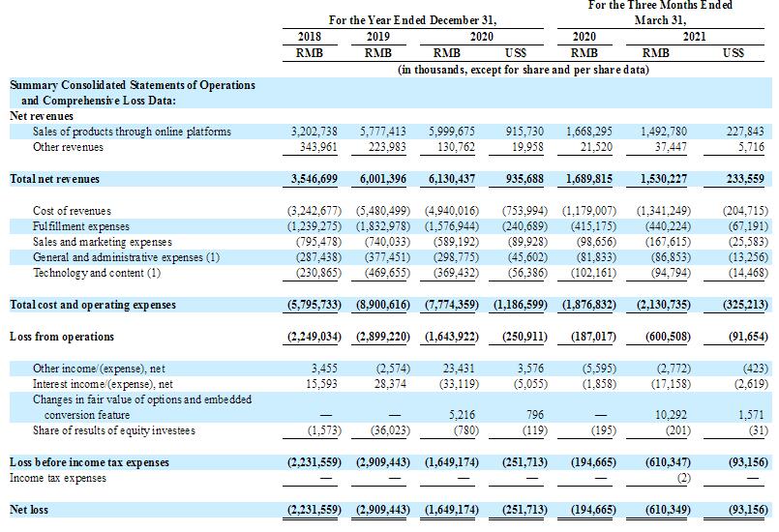
Task: Click loss from operations (2,899,220)
Action: click(383, 337)
